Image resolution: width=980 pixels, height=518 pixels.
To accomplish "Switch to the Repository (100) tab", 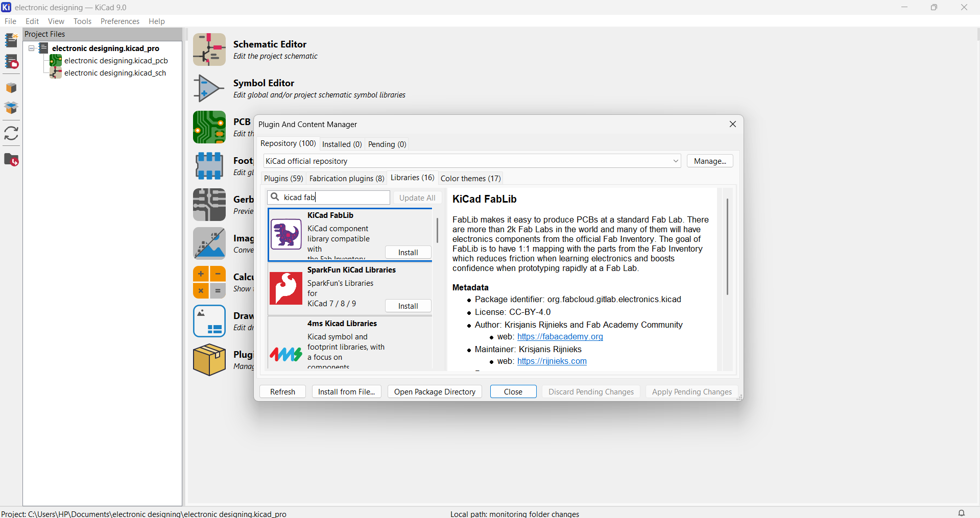I will [288, 143].
